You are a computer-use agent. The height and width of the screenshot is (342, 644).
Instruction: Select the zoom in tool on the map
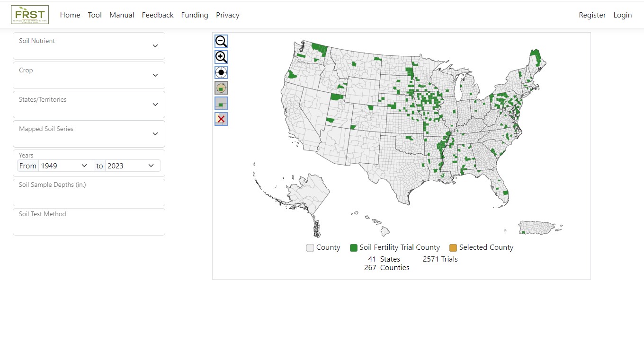pos(221,57)
